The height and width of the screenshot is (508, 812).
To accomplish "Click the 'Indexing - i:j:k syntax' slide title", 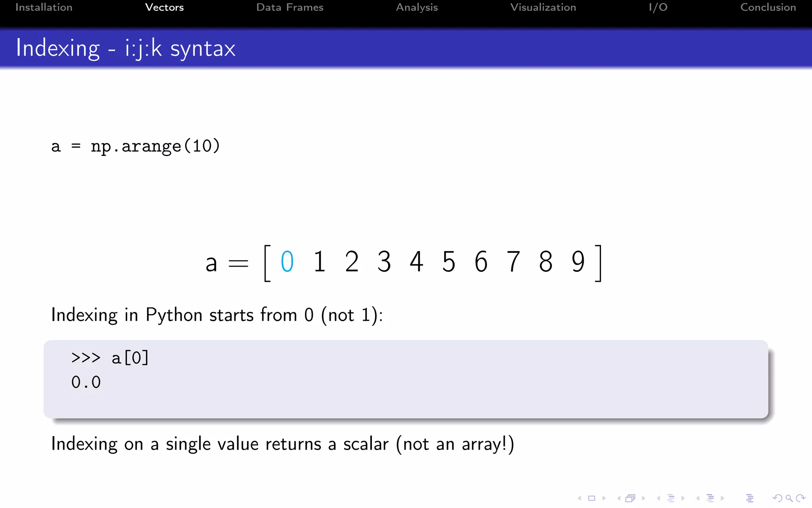I will [x=126, y=48].
